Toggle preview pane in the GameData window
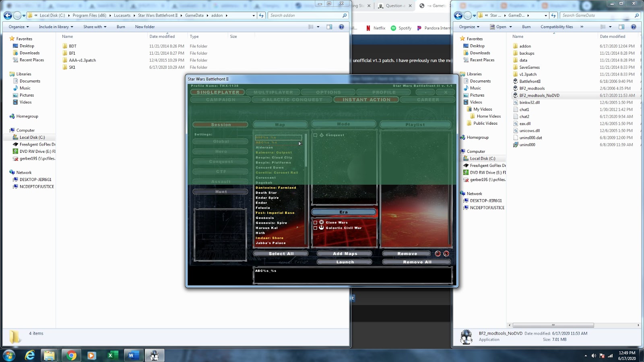644x362 pixels. click(x=621, y=27)
